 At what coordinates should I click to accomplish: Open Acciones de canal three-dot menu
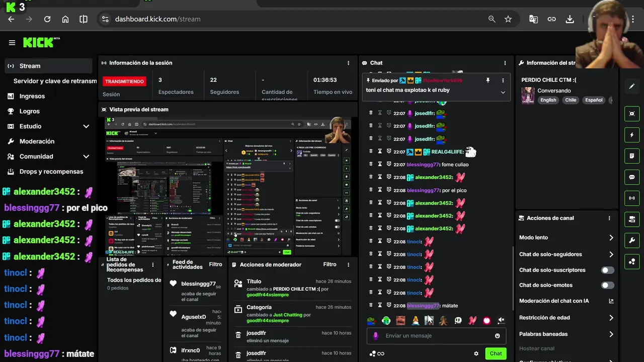(x=609, y=218)
